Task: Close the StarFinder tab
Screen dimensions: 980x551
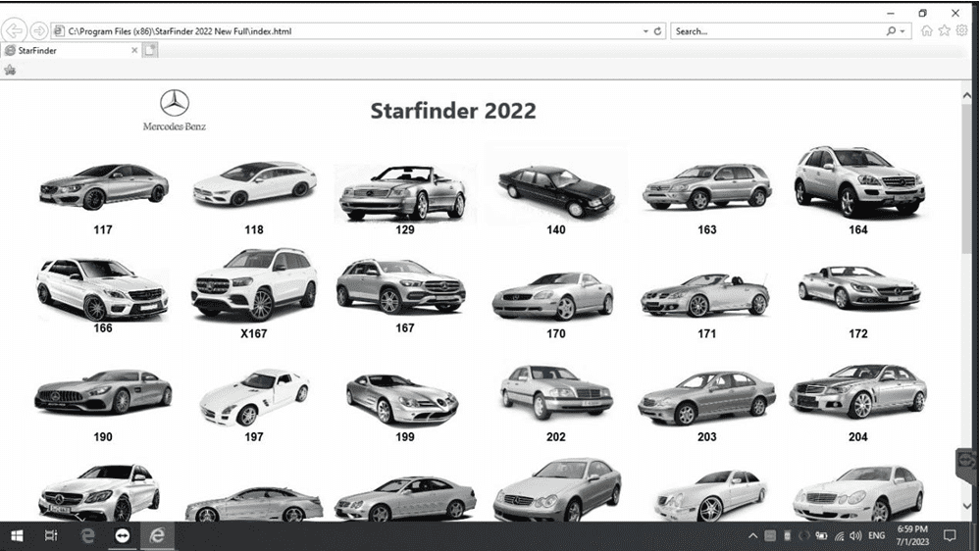Action: point(134,51)
